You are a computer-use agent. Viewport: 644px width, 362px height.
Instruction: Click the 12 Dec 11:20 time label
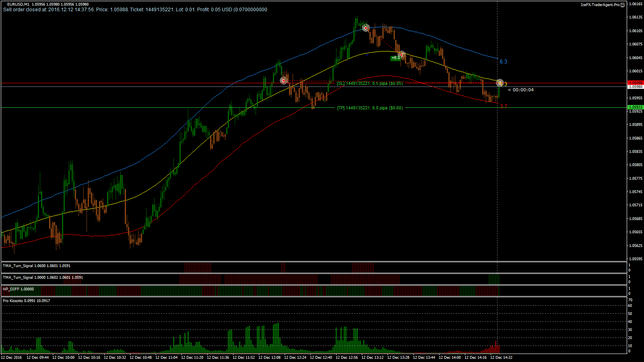pyautogui.click(x=192, y=357)
